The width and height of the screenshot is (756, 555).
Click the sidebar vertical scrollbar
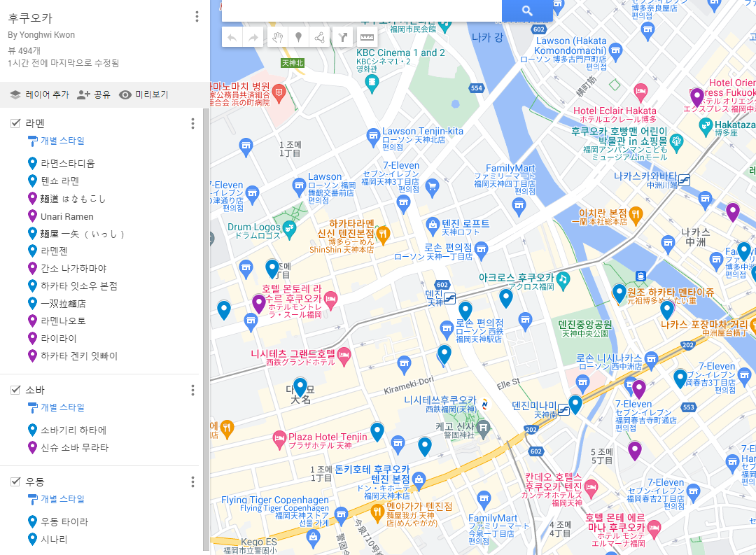point(206,329)
